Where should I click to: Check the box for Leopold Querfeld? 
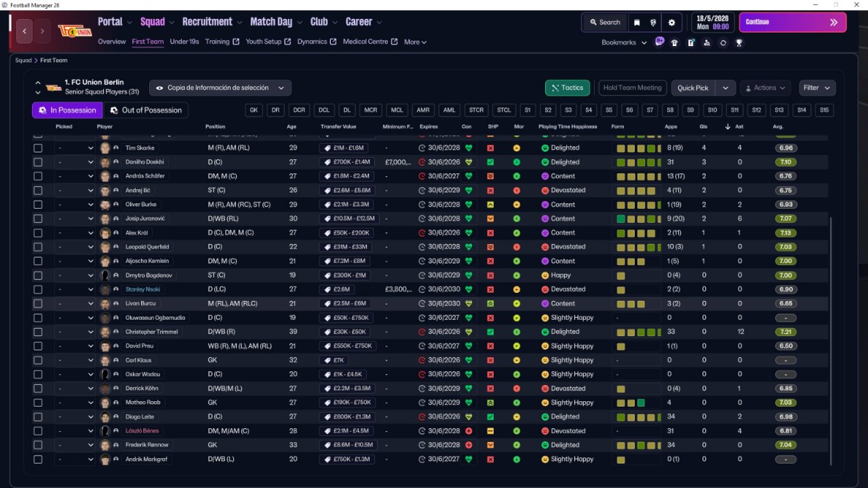38,247
